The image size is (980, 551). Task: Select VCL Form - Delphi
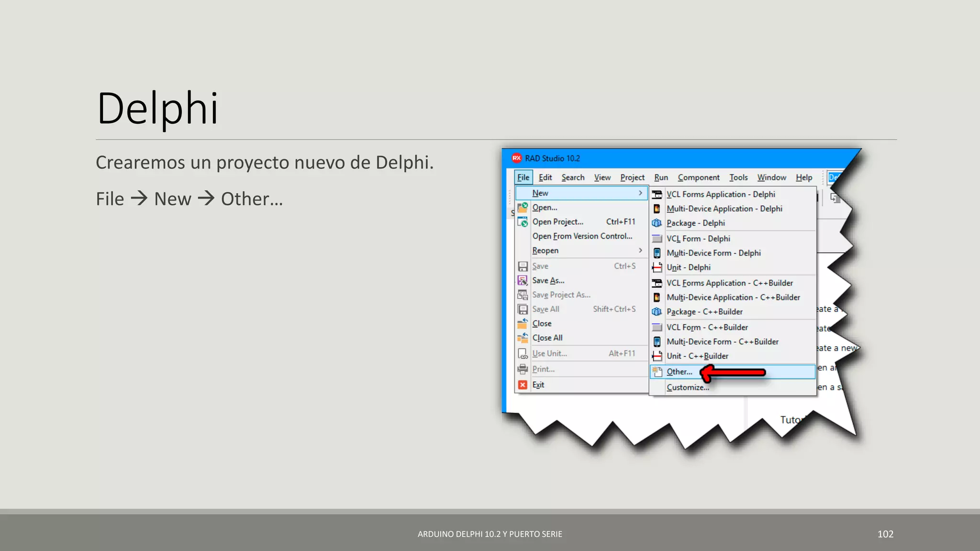[x=733, y=239]
